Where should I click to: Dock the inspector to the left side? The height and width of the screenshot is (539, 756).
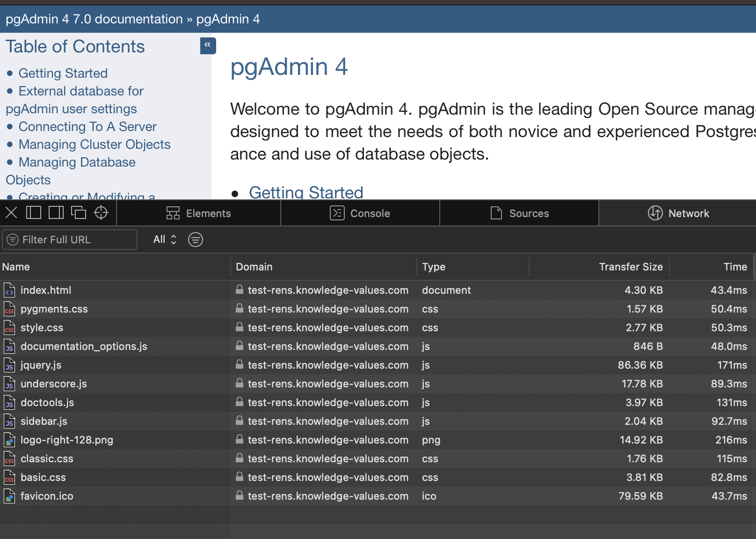pos(33,212)
